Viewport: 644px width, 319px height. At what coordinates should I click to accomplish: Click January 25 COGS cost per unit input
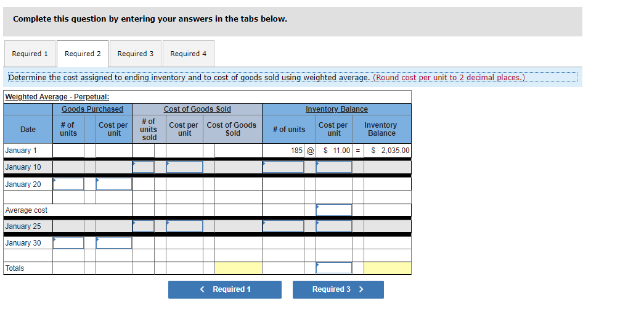pyautogui.click(x=184, y=226)
